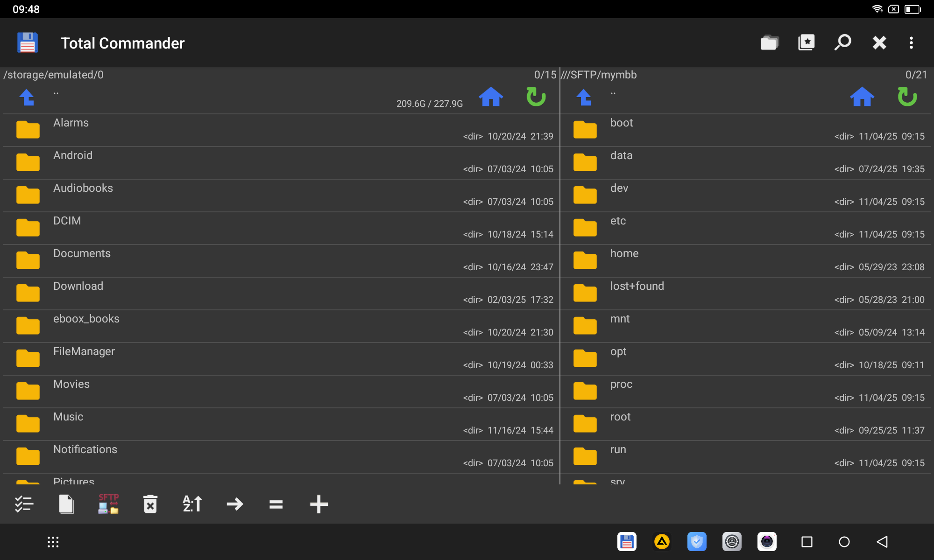Open the folder history icon
The width and height of the screenshot is (934, 560).
[769, 43]
